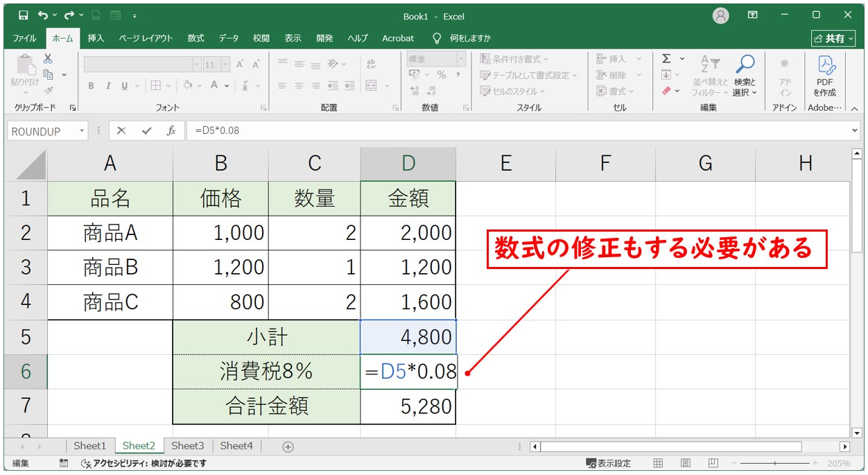Open the user account profile icon
Viewport: 868px width, 475px height.
721,15
